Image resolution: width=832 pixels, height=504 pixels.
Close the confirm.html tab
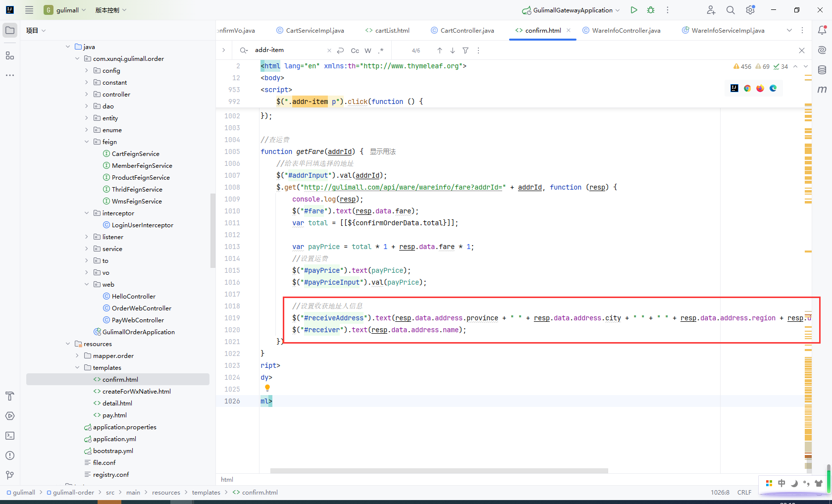[569, 30]
